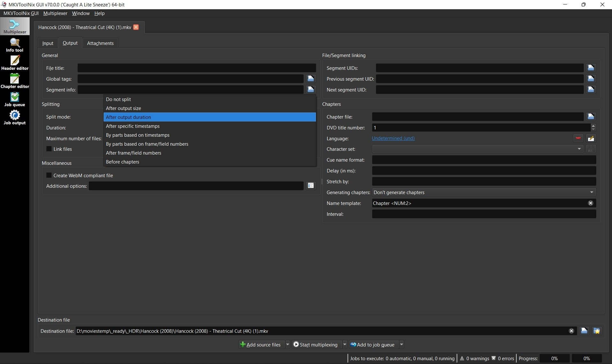Check Create WebM compliant file
The image size is (612, 364).
(x=49, y=175)
